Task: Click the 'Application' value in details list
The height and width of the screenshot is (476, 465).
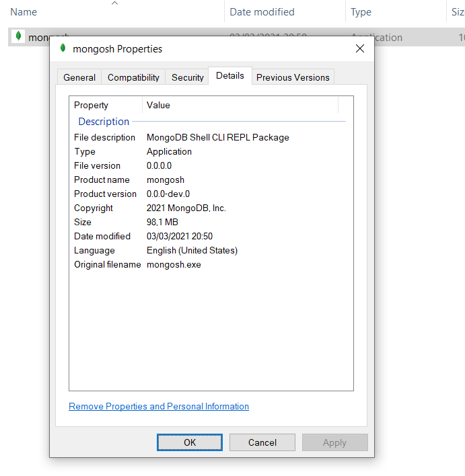Action: [x=169, y=151]
